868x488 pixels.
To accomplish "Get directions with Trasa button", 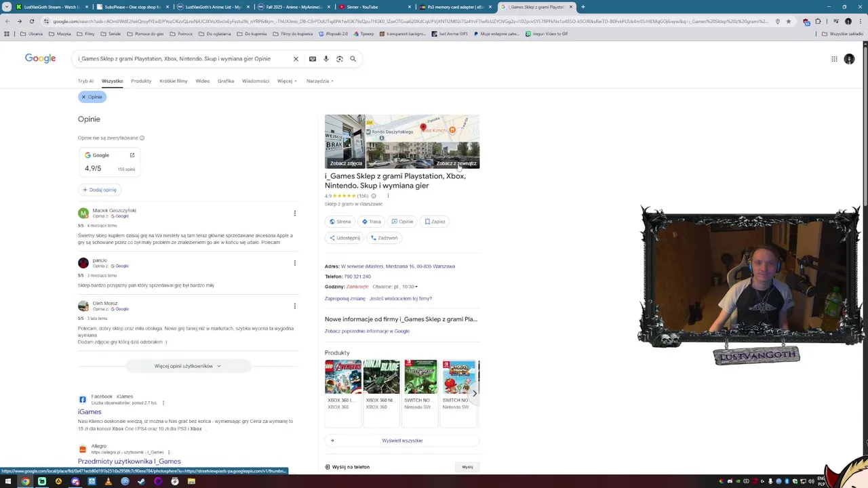I will [x=371, y=222].
